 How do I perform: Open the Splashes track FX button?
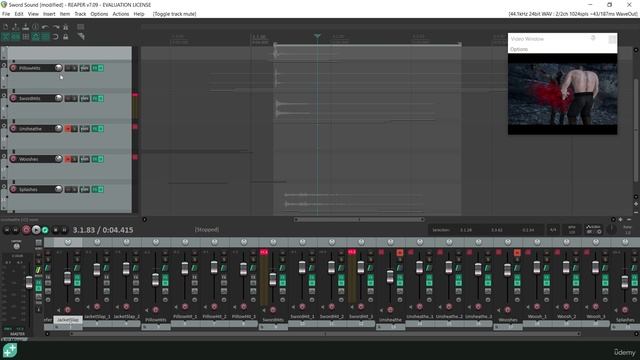click(x=95, y=189)
